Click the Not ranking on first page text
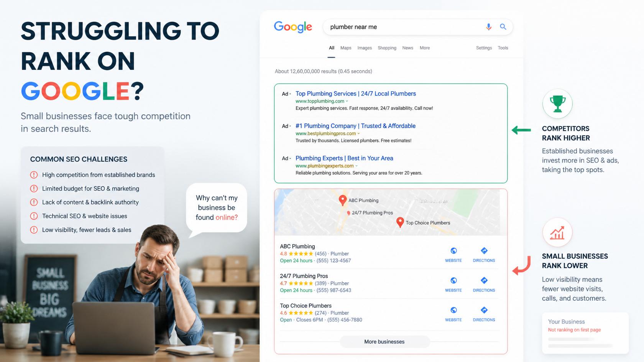 (574, 330)
